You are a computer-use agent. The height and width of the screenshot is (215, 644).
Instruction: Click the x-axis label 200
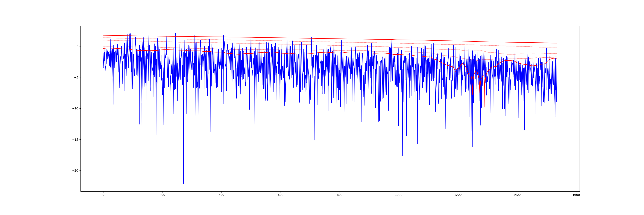(x=162, y=195)
